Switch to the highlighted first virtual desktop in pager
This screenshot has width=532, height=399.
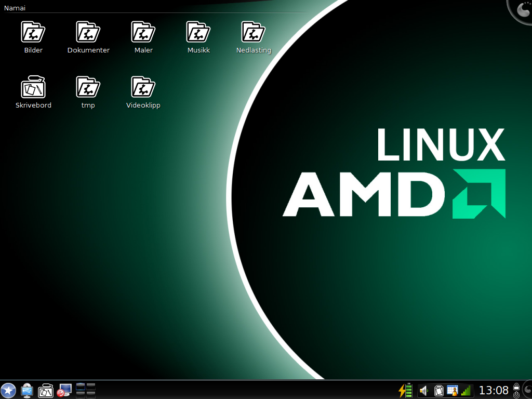click(x=81, y=387)
